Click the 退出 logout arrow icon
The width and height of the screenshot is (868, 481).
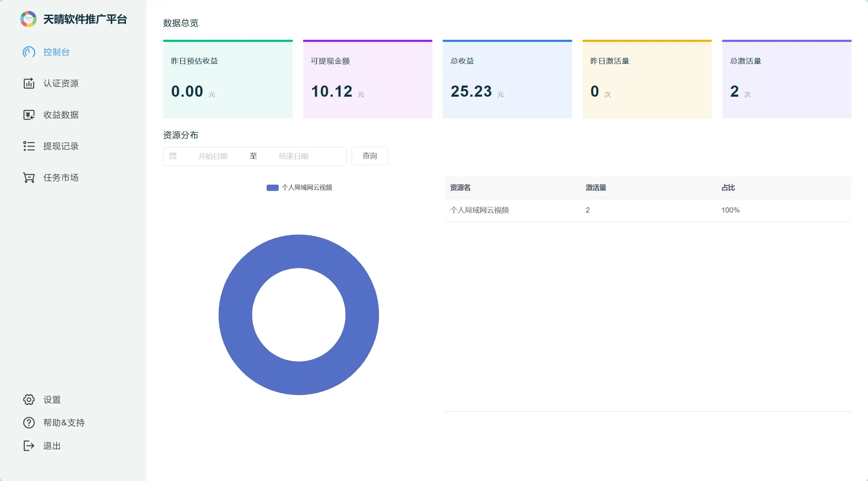(x=29, y=446)
